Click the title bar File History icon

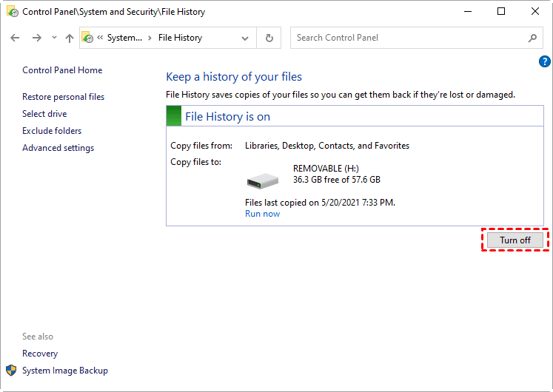tap(11, 12)
